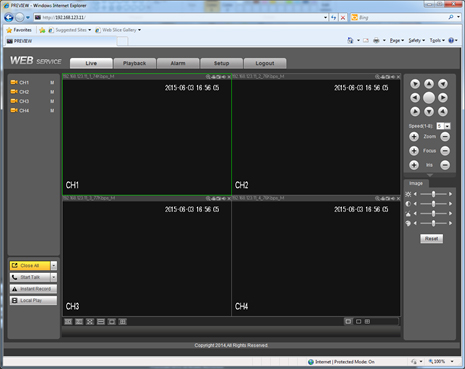This screenshot has width=465, height=369.
Task: Click the Instant Record button
Action: (33, 289)
